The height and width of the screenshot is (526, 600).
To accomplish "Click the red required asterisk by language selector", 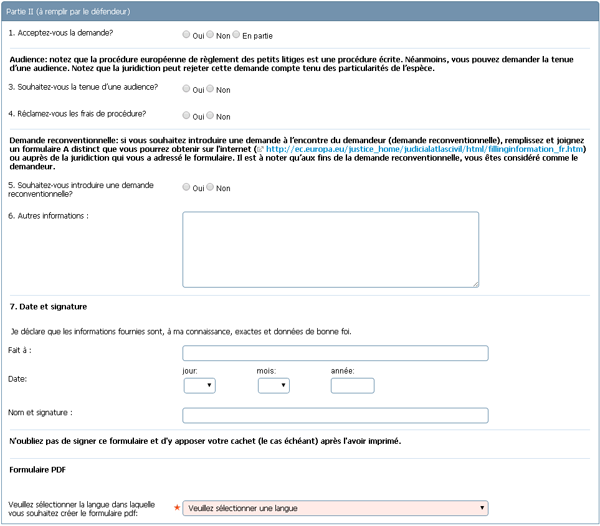I will click(177, 508).
